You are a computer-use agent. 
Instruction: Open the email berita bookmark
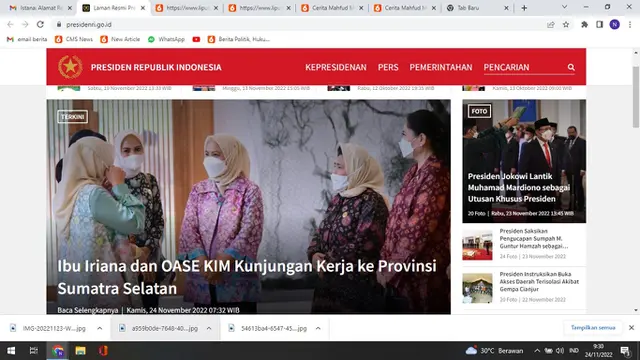pyautogui.click(x=27, y=39)
